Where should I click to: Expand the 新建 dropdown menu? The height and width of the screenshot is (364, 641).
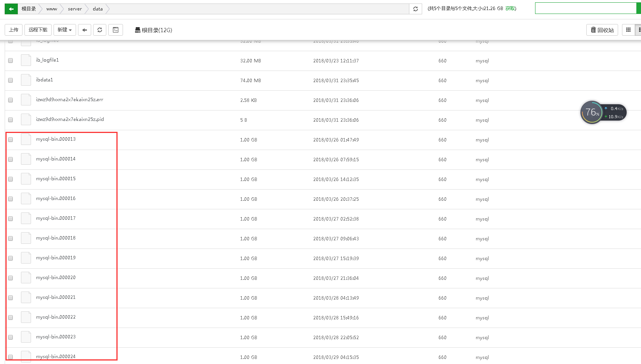[x=65, y=30]
